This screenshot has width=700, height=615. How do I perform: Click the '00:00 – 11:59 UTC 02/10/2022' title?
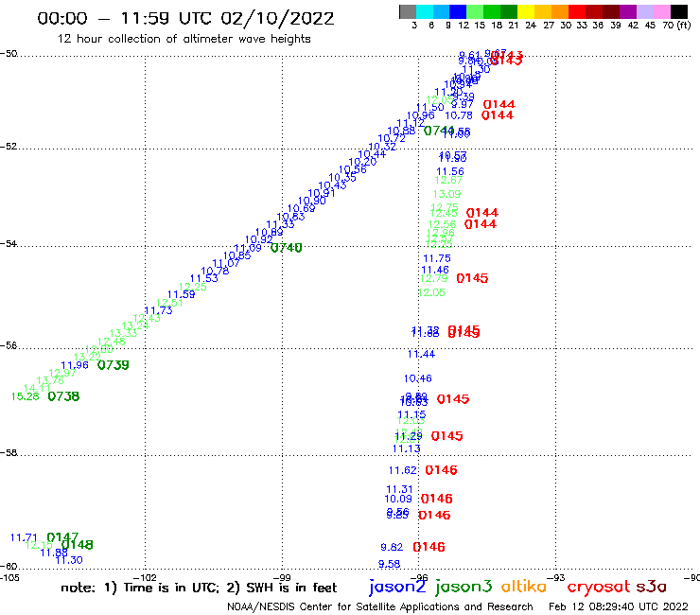[x=185, y=19]
